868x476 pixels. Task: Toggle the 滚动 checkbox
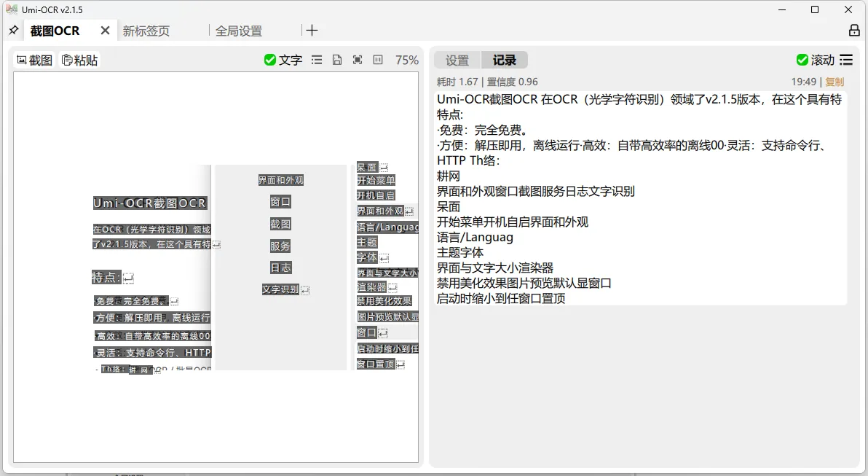816,60
